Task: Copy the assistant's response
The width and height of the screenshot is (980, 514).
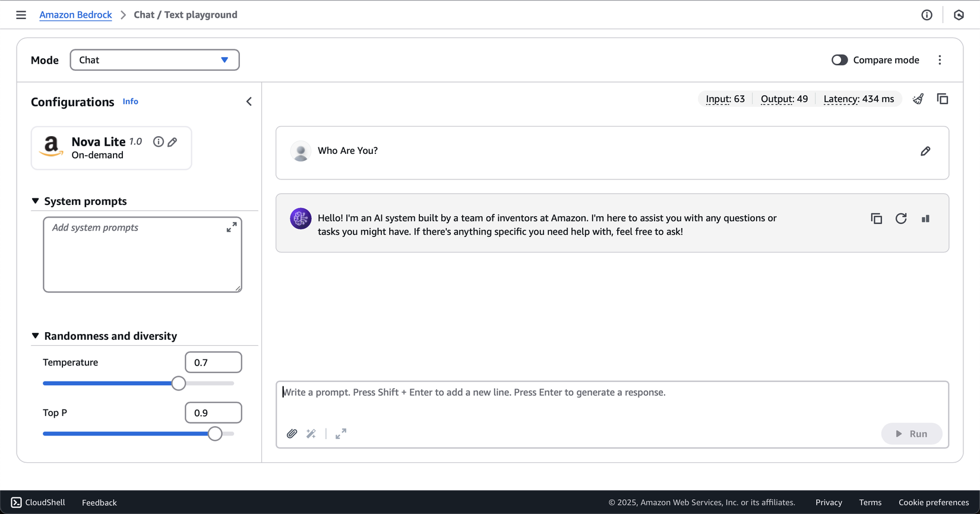Action: (x=876, y=219)
